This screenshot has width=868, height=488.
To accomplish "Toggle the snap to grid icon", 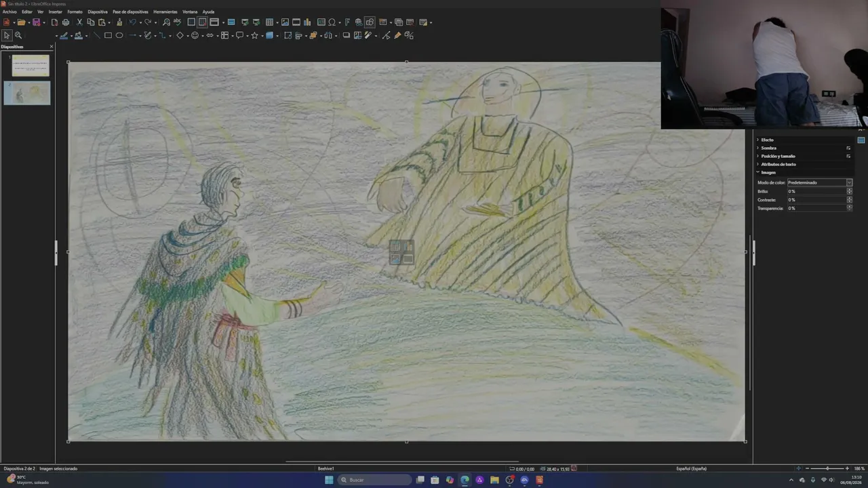I will coord(202,22).
